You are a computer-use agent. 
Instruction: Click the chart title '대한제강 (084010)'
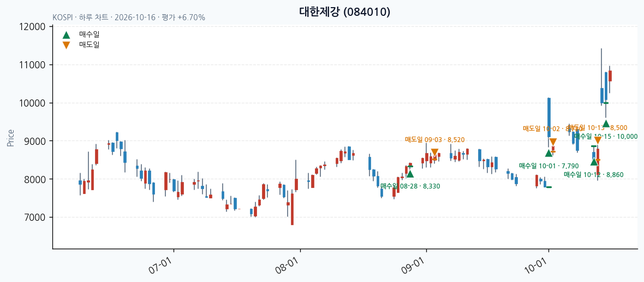pos(344,12)
